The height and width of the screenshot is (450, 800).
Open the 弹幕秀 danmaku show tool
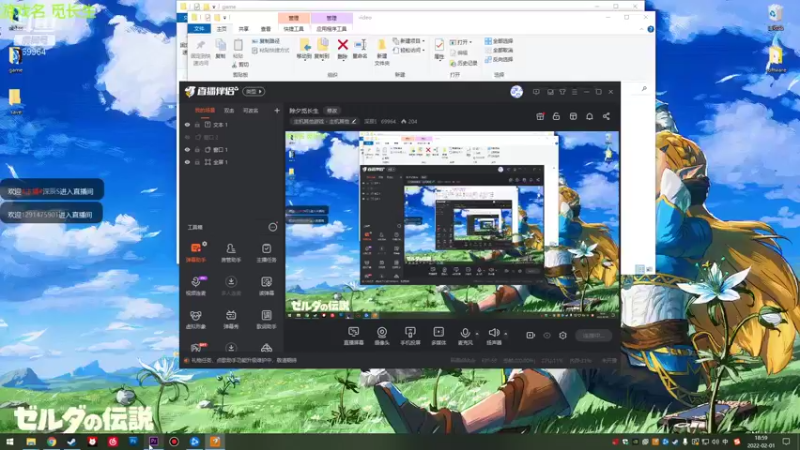231,319
